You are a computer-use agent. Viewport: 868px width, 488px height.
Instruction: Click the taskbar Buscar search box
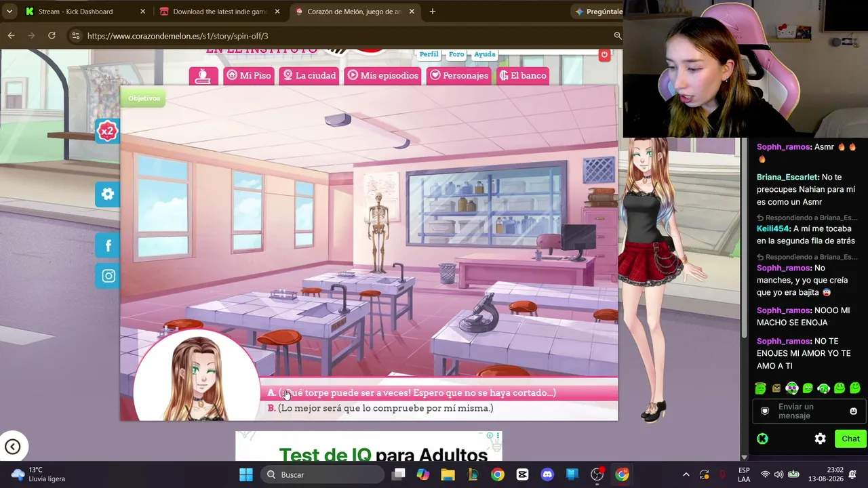[322, 474]
